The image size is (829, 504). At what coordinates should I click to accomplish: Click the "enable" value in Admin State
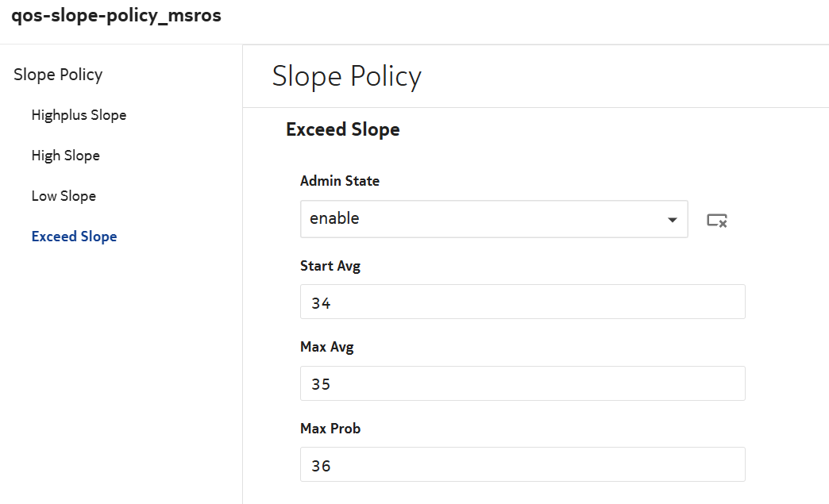(334, 218)
